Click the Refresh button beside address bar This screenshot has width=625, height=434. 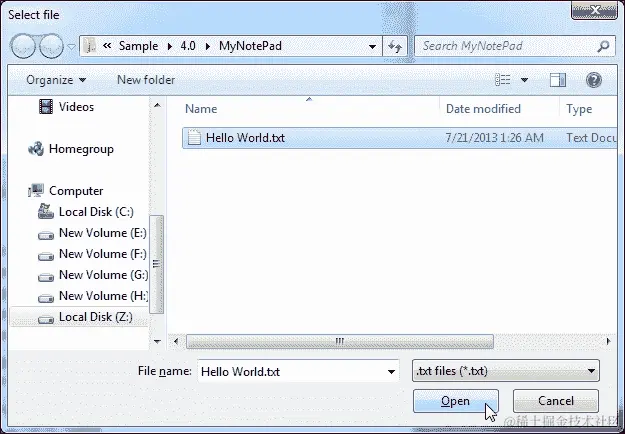click(395, 47)
